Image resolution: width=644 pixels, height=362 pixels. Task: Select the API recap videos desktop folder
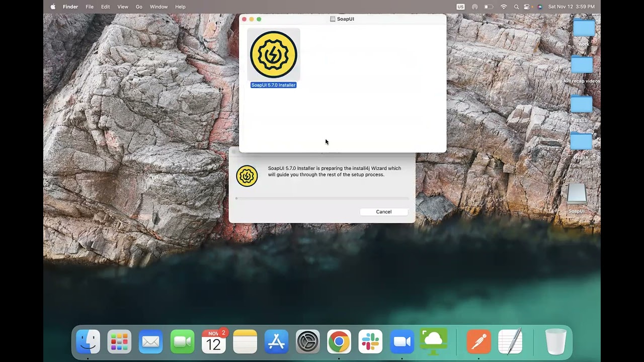point(582,65)
